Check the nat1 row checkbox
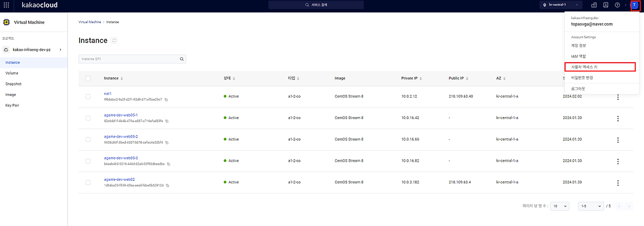644x226 pixels. (x=88, y=96)
